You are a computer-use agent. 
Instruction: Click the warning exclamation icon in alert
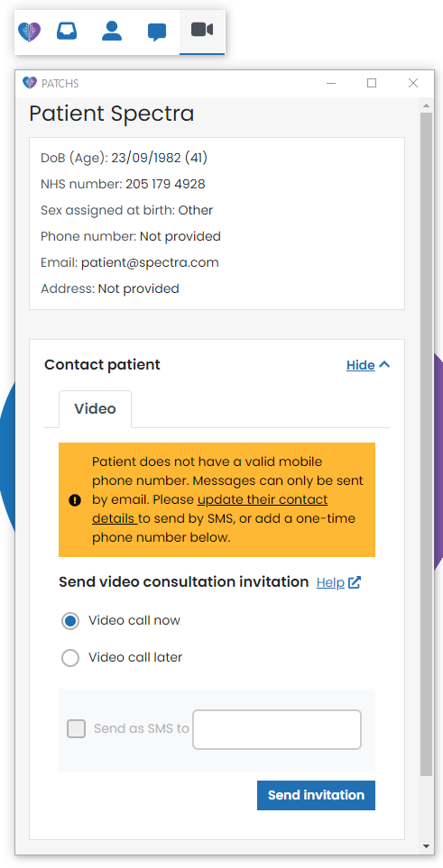(x=75, y=500)
